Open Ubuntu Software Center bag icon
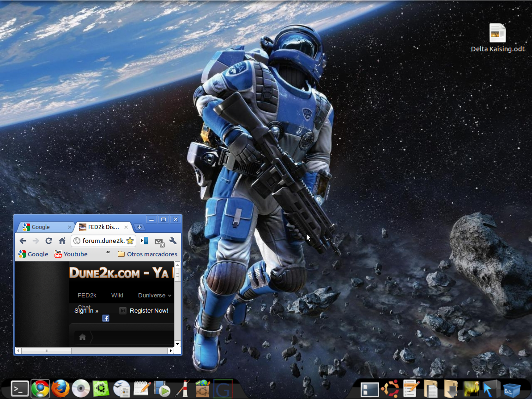 coord(203,389)
